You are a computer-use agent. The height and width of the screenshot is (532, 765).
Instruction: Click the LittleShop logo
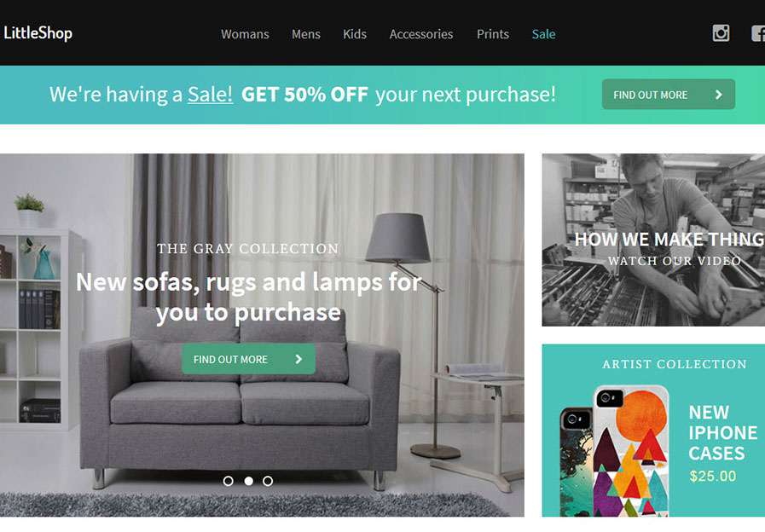point(38,33)
